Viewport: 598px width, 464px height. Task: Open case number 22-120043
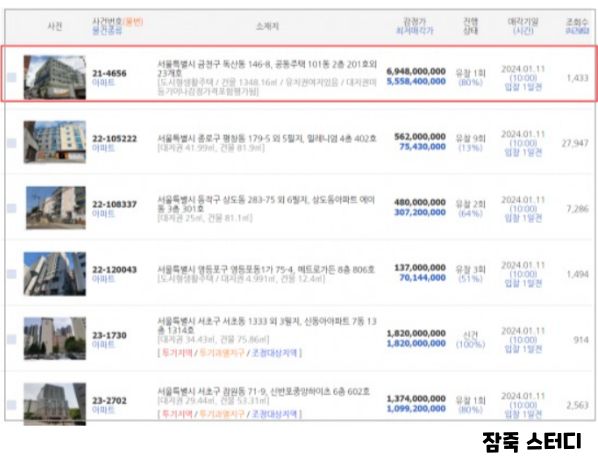114,270
